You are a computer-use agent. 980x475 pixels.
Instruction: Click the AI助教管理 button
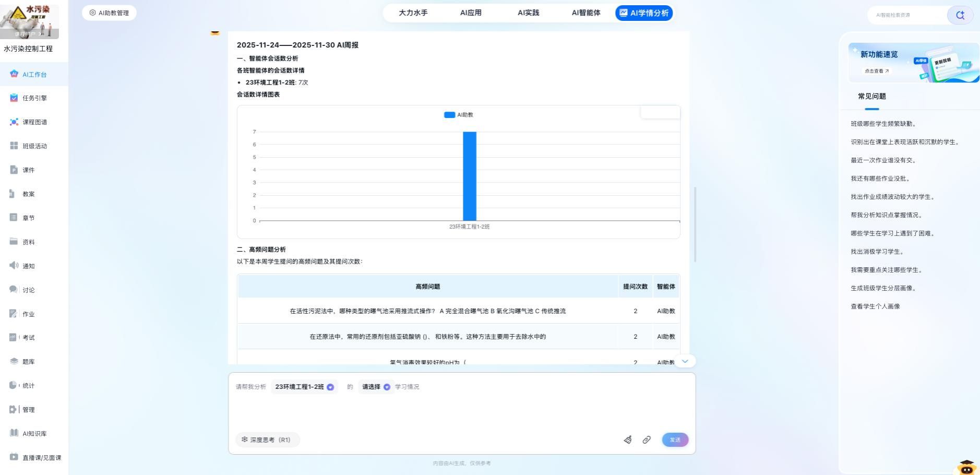109,13
